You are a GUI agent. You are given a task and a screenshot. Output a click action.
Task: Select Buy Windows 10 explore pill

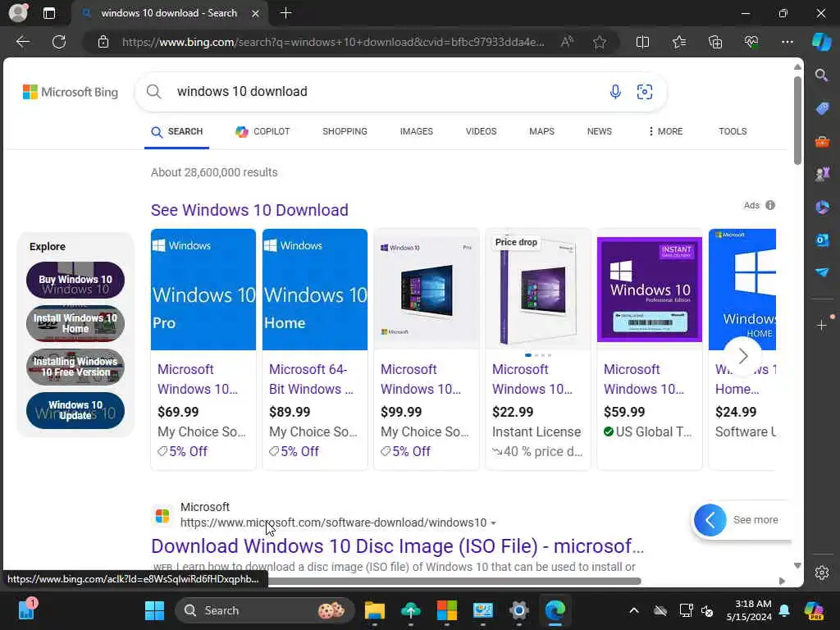[x=75, y=281]
